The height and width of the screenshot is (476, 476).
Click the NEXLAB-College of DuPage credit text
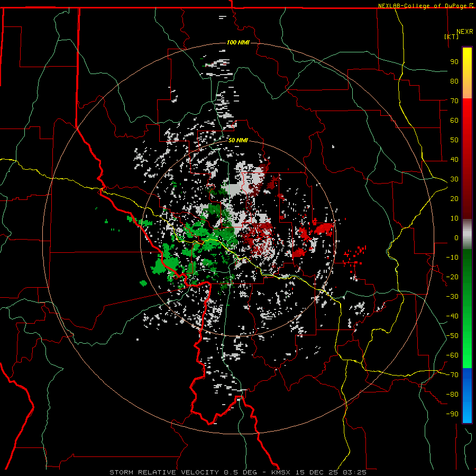[x=423, y=6]
